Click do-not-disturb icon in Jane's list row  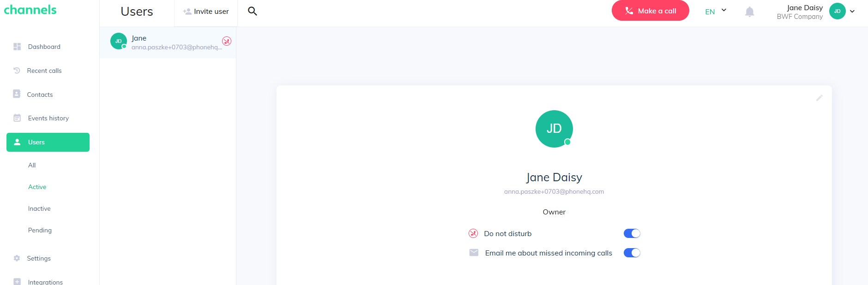(227, 41)
